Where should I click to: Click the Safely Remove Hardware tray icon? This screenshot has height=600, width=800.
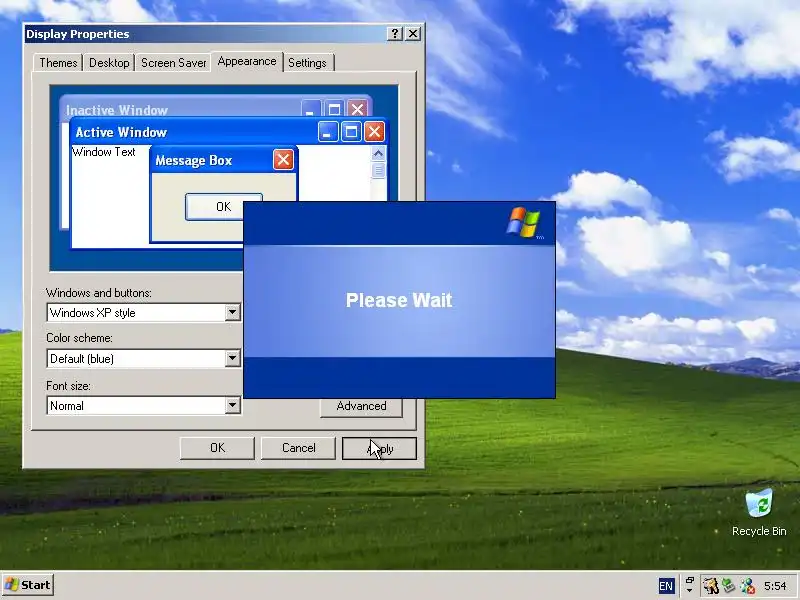point(729,586)
